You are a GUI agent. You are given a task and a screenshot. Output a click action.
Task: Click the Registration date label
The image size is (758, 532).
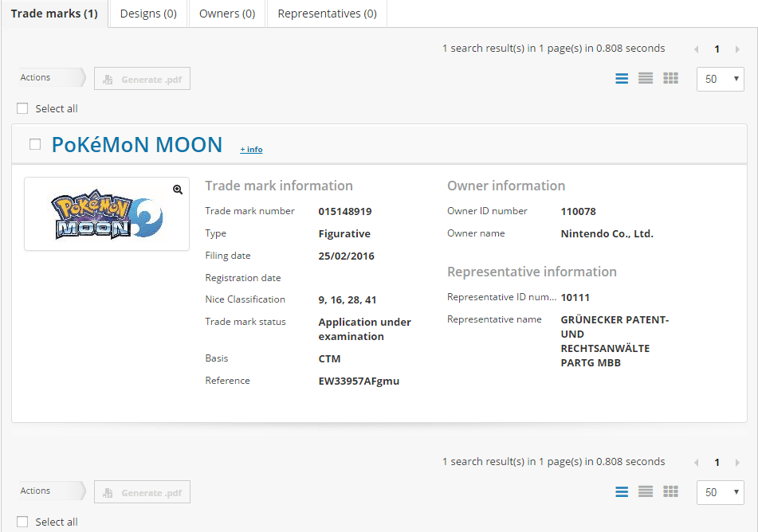tap(242, 278)
